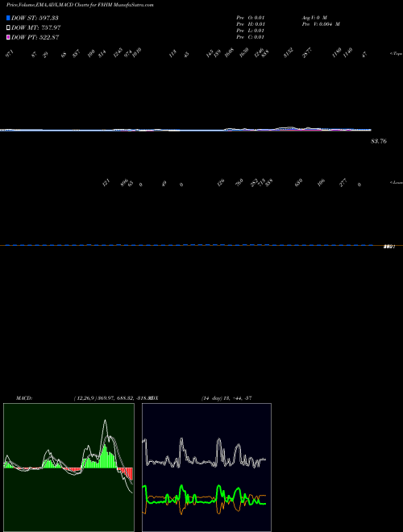Image resolution: width=403 pixels, height=532 pixels.
Task: Click the lower value 126 label
Action: pos(221,183)
